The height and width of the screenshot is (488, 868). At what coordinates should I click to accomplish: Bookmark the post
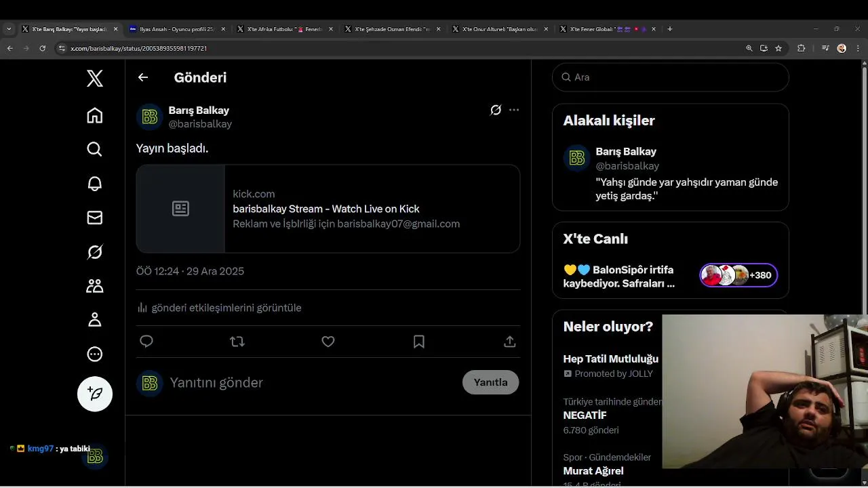[x=419, y=342]
